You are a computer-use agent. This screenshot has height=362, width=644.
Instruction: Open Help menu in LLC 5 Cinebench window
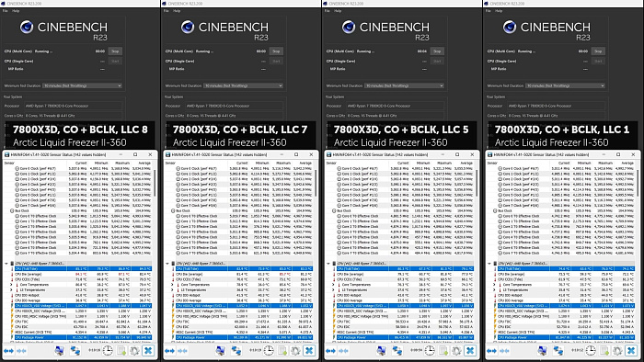338,11
